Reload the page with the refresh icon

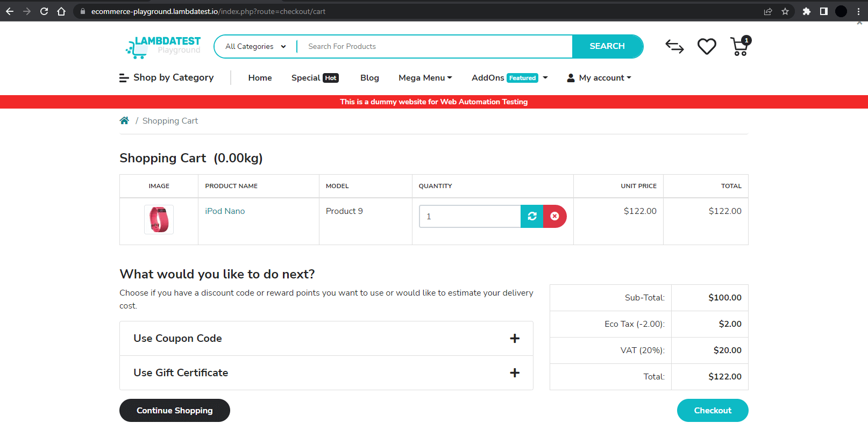point(44,11)
